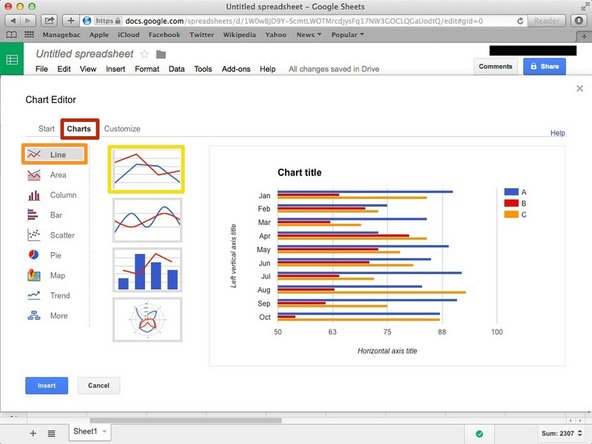Screen dimensions: 592x444
Task: Choose the straight line chart thumbnail
Action: [x=146, y=169]
